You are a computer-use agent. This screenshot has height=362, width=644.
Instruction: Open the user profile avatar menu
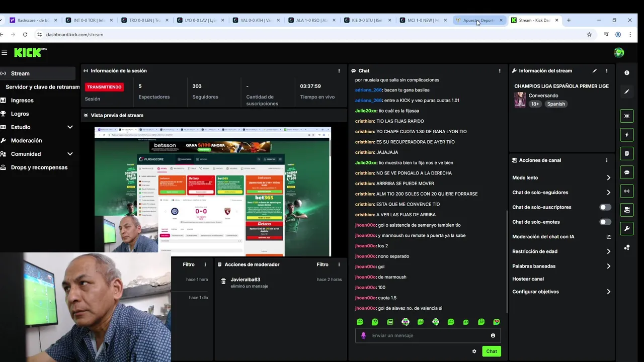619,53
